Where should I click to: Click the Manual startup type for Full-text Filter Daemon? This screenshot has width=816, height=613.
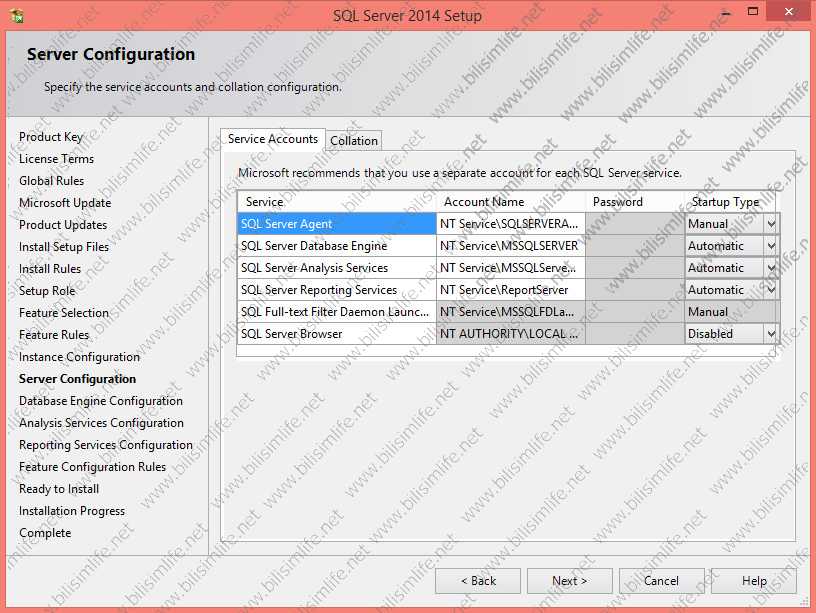coord(732,312)
